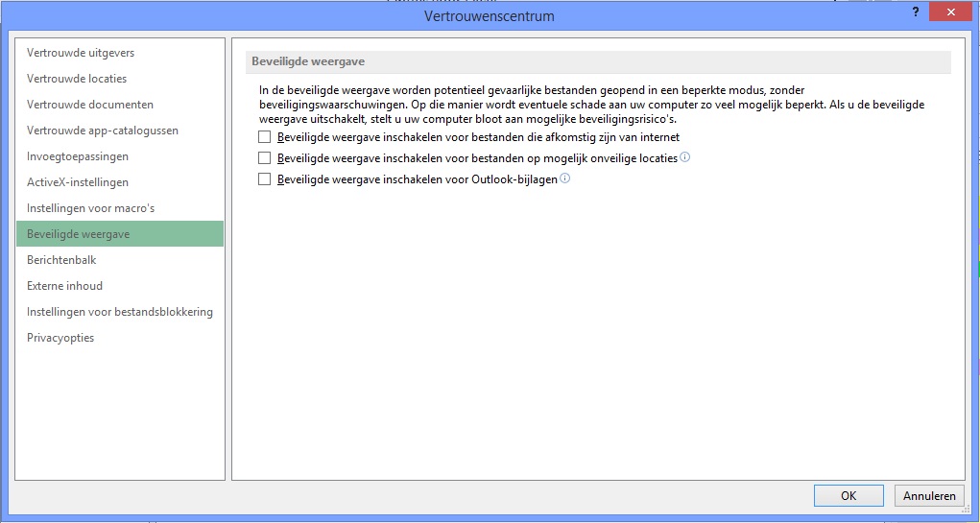
Task: Select the Beveiligde weergave category
Action: [79, 234]
